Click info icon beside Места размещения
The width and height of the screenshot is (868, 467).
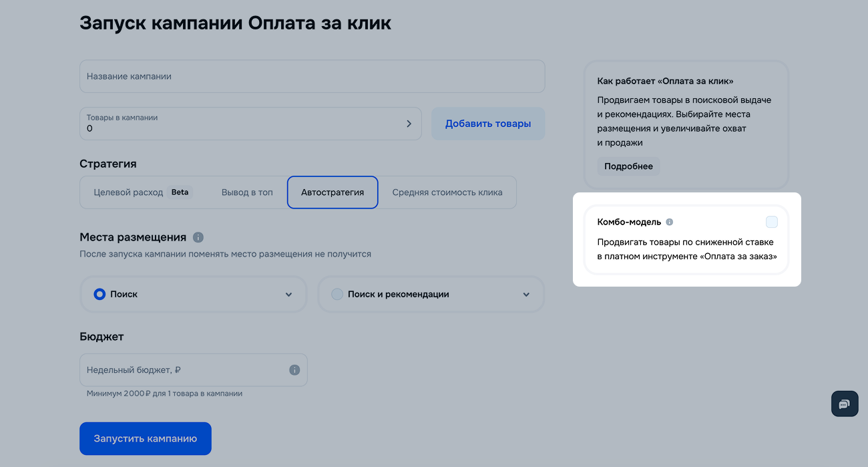[x=198, y=237]
